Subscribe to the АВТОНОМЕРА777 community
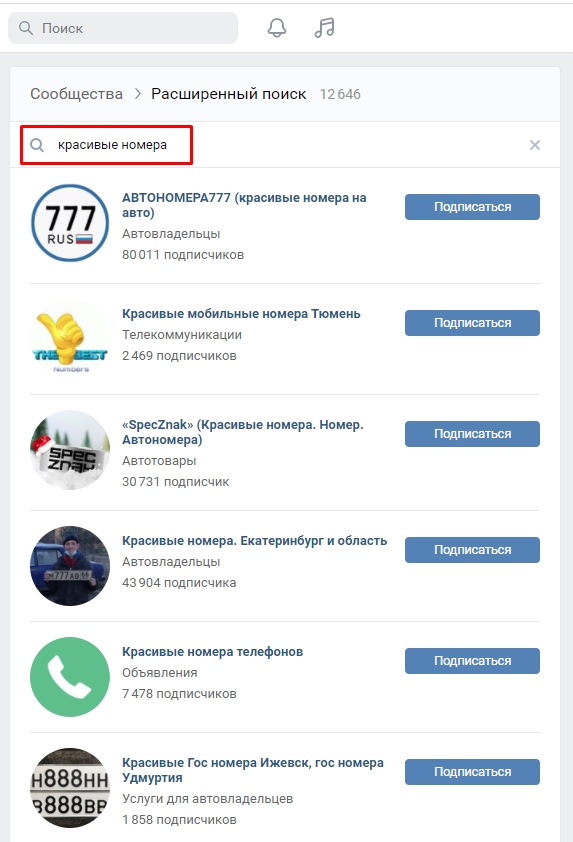The height and width of the screenshot is (842, 573). (x=472, y=207)
